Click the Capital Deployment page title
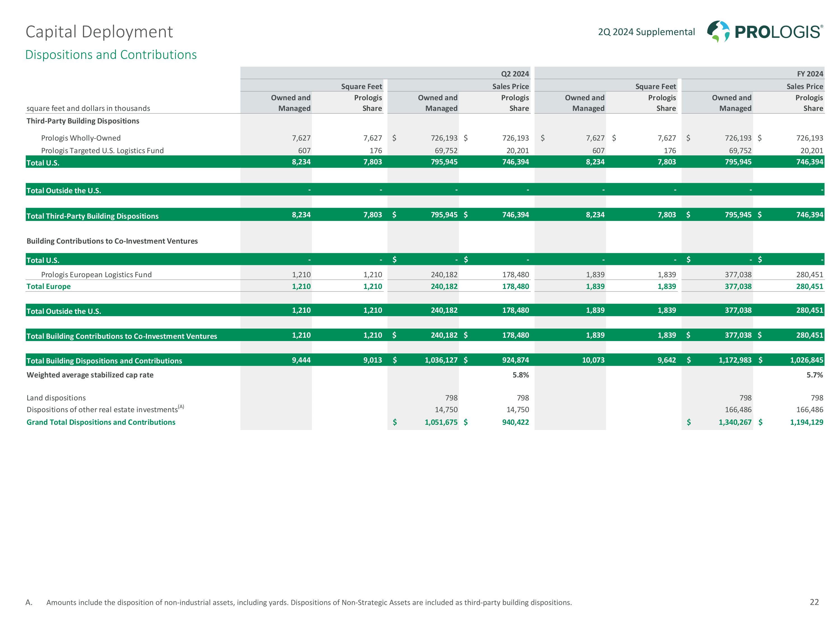 pos(99,32)
